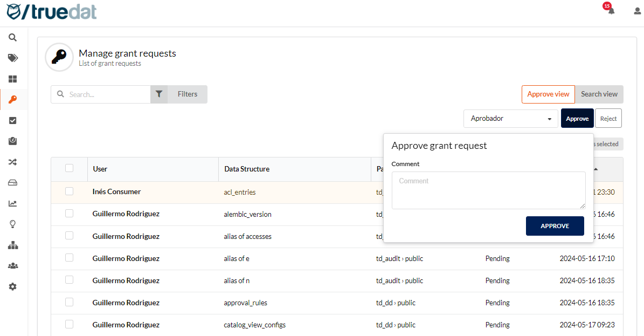This screenshot has height=336, width=644.
Task: Click the search magnifier icon in sidebar
Action: pos(12,38)
